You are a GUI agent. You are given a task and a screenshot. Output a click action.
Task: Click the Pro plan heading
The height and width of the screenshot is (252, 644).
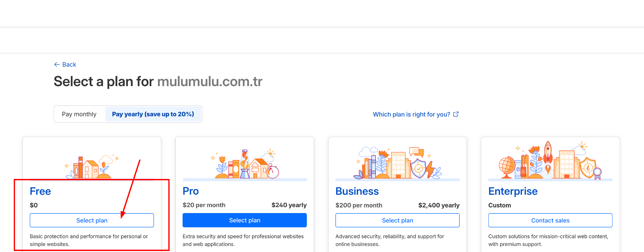(x=191, y=191)
